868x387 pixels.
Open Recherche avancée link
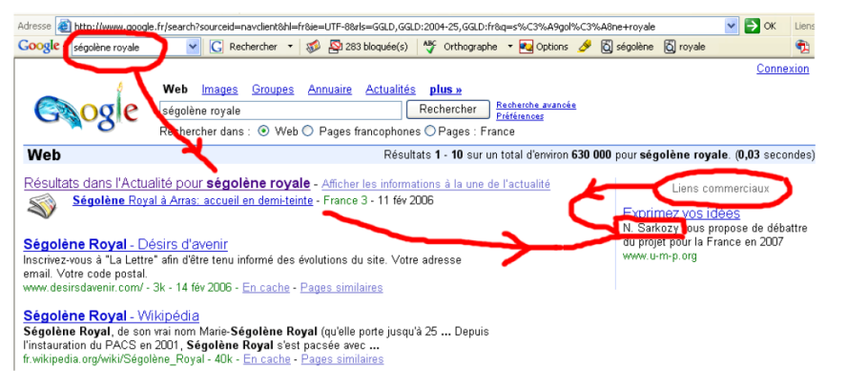pos(536,105)
